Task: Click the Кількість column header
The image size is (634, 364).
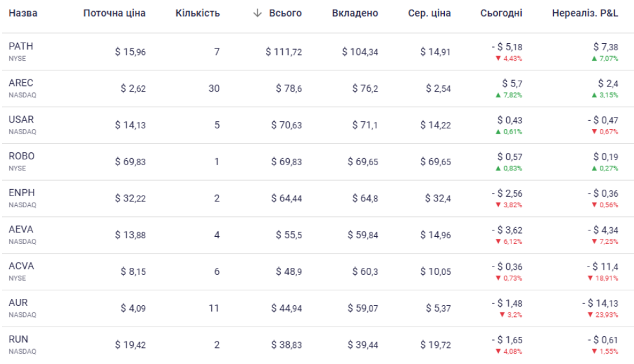Action: tap(198, 14)
